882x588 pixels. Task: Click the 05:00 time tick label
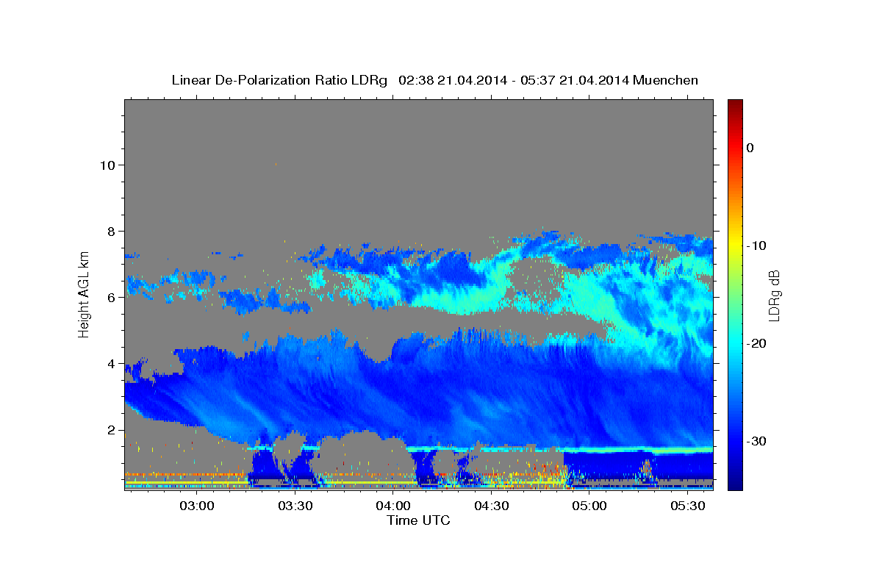[589, 506]
